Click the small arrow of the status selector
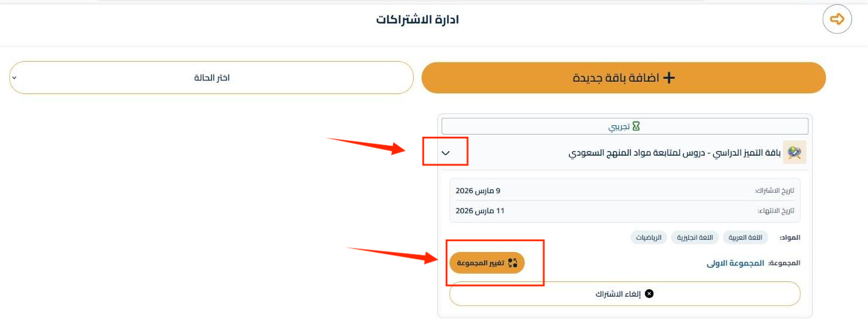 point(15,78)
